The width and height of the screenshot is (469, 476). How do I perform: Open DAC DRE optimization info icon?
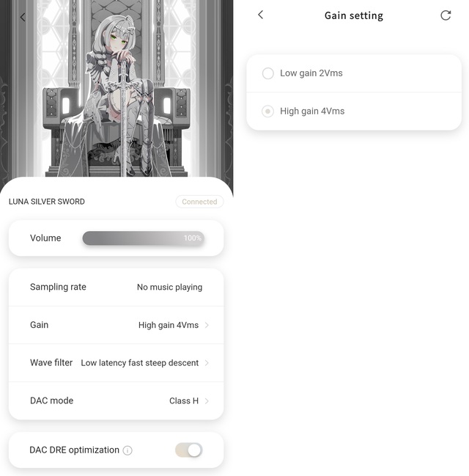[x=128, y=450]
